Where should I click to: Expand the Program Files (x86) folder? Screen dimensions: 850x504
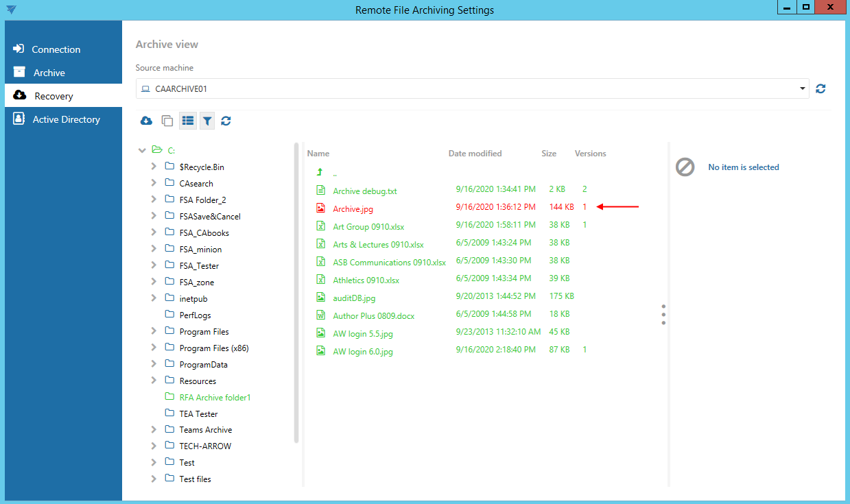point(154,348)
